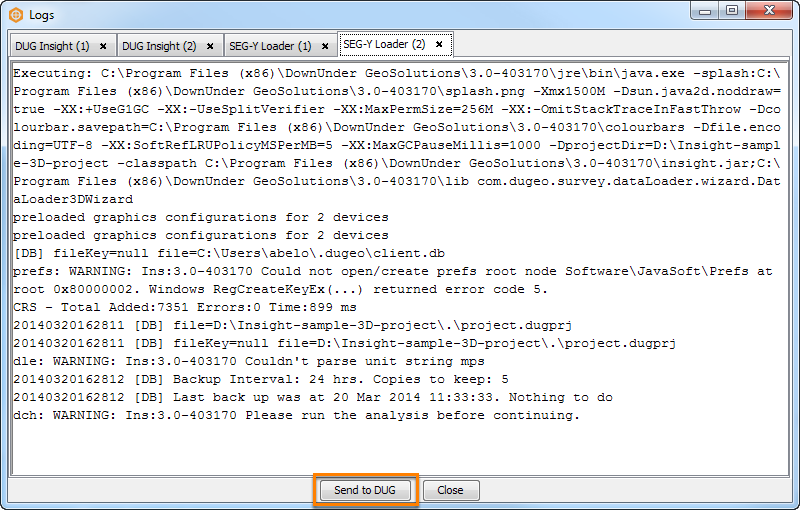Viewport: 800px width, 510px height.
Task: Close the DUG Insight (1) tab with its x
Action: click(x=103, y=46)
